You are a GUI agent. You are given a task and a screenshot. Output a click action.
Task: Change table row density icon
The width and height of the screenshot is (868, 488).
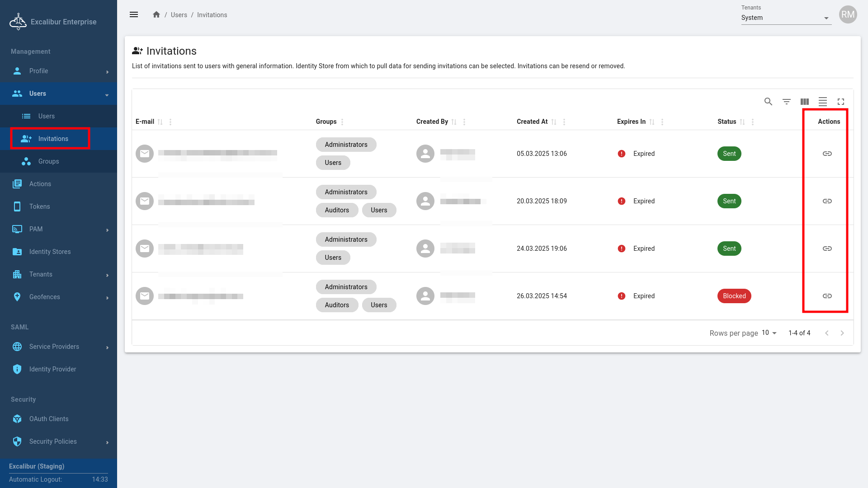(x=823, y=102)
